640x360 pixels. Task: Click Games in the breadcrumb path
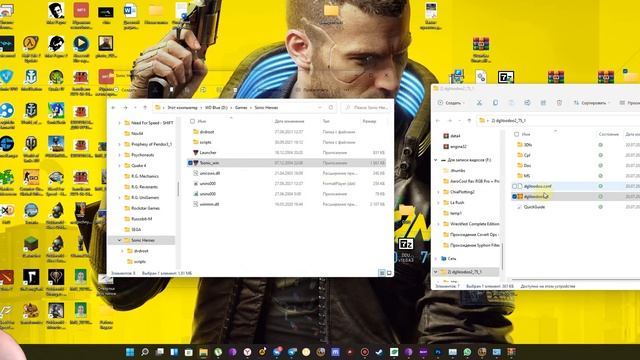click(x=241, y=107)
